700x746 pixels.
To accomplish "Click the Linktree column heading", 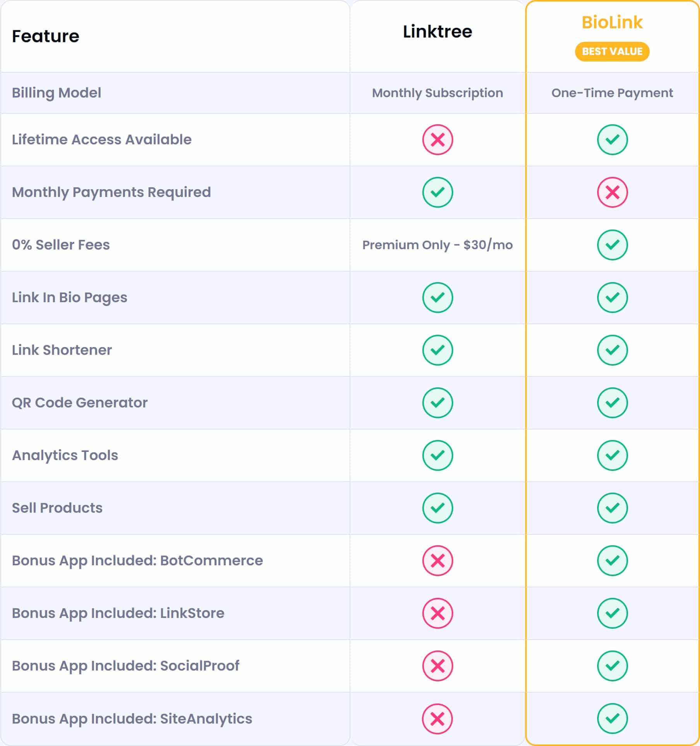I will click(437, 32).
